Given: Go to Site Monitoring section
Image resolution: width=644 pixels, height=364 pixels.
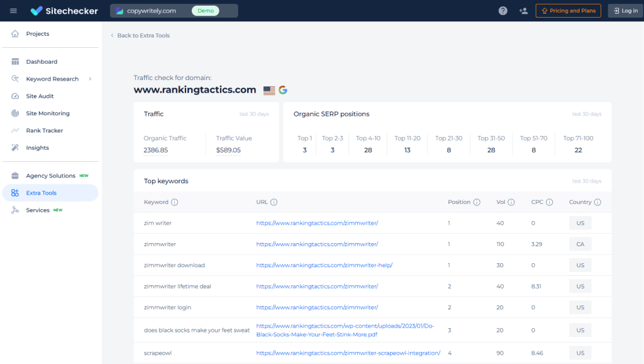Looking at the screenshot, I should 48,113.
